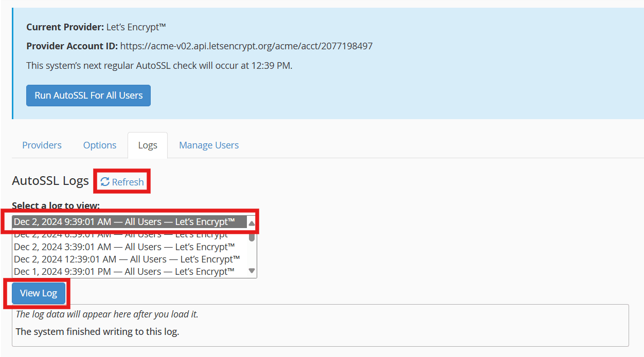The height and width of the screenshot is (357, 644).
Task: Choose the Dec 1 9:39:01 PM log entry
Action: (124, 271)
